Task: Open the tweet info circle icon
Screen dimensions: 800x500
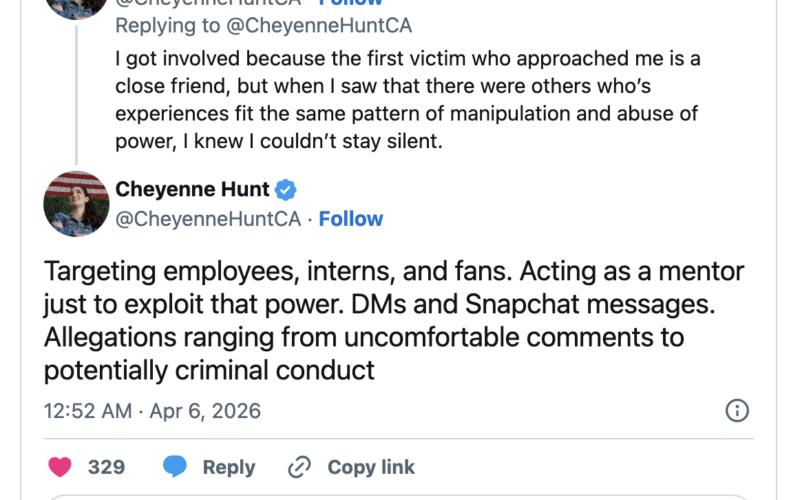Action: click(x=736, y=410)
